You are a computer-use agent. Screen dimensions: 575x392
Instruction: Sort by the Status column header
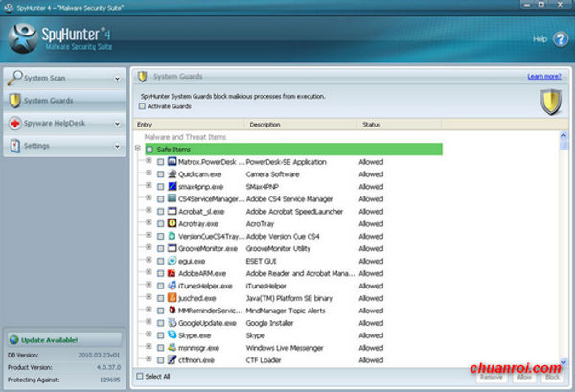coord(400,125)
